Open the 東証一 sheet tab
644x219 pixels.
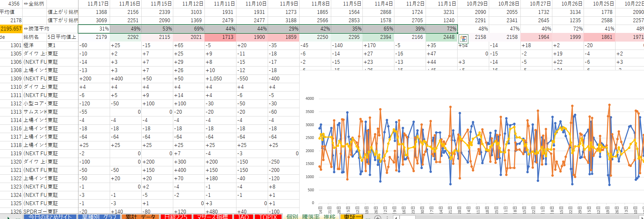click(352, 217)
